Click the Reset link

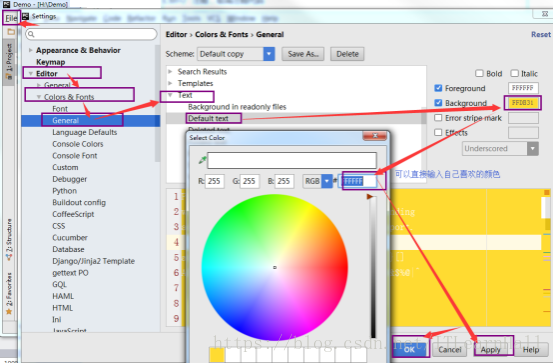pyautogui.click(x=541, y=34)
